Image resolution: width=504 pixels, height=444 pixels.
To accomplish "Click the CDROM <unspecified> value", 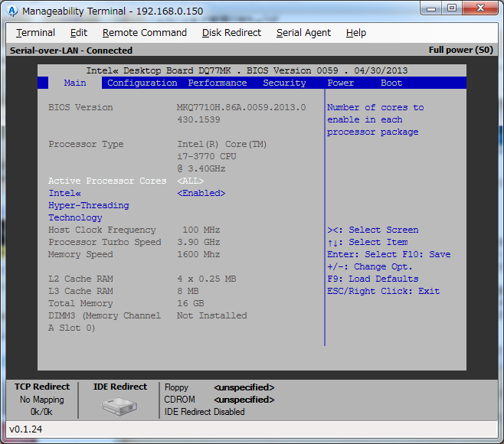I will pos(244,400).
